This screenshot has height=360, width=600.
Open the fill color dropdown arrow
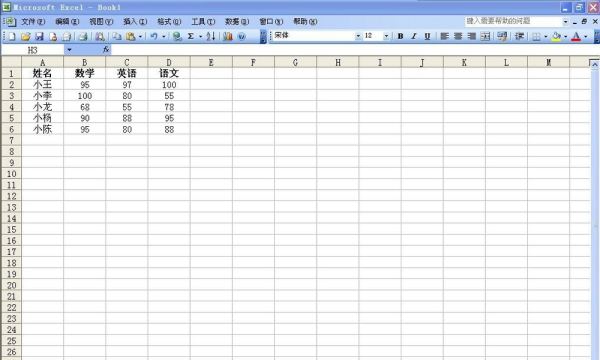565,36
